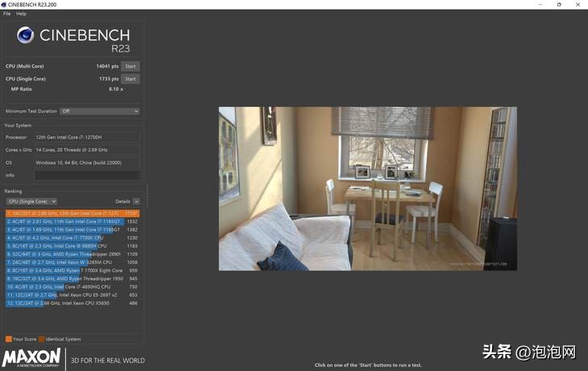Click the MP Ratio value

[x=116, y=89]
